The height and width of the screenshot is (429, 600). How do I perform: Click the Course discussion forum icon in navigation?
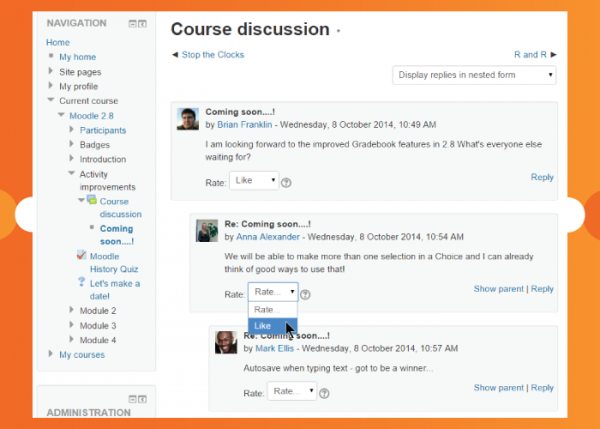pos(91,201)
